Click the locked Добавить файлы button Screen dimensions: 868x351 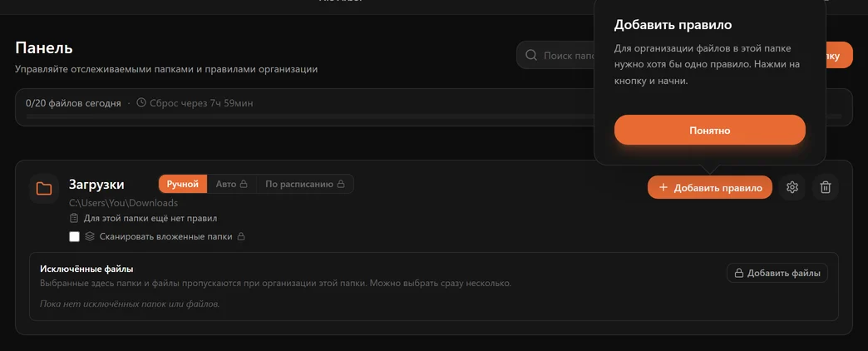pos(777,273)
